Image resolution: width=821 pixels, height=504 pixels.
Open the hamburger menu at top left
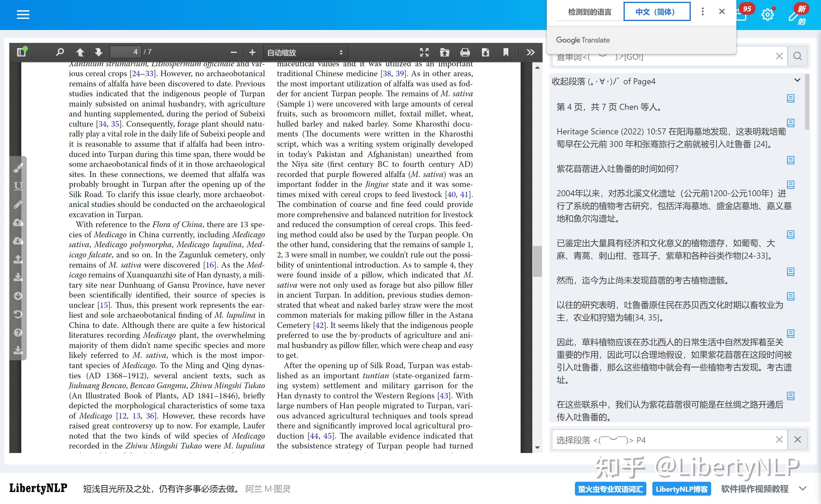23,15
